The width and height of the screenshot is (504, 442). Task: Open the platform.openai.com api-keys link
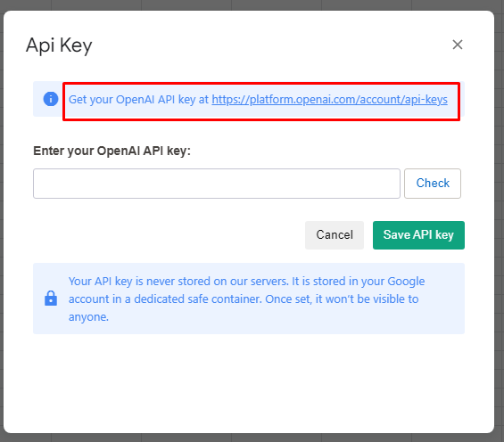(x=329, y=100)
